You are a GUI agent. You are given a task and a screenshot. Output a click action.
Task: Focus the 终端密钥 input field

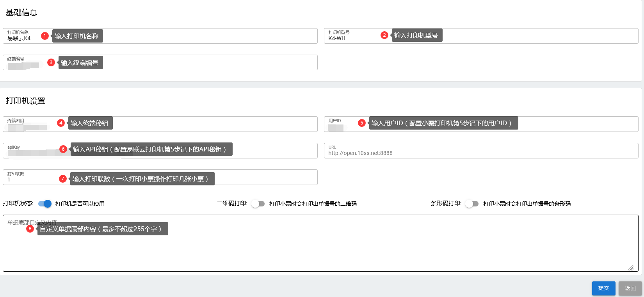(160, 124)
